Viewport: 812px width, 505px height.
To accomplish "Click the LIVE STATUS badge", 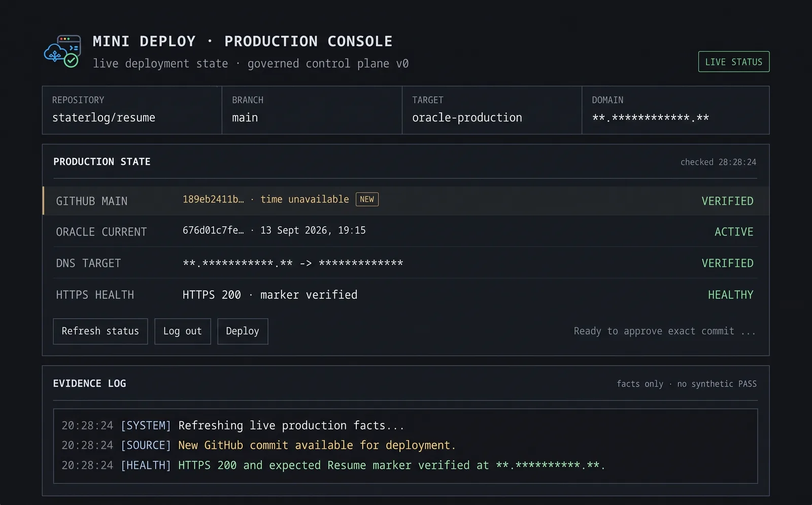I will pyautogui.click(x=733, y=62).
